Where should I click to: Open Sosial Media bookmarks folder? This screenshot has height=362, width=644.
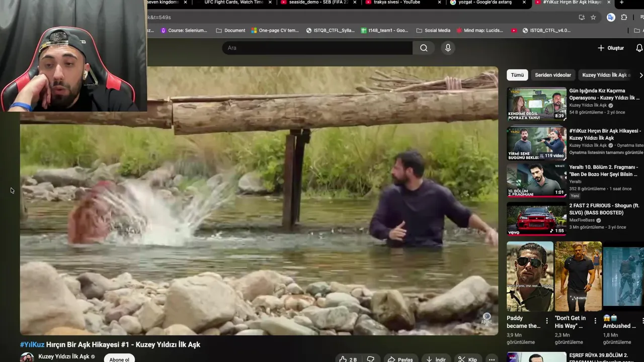tap(433, 30)
